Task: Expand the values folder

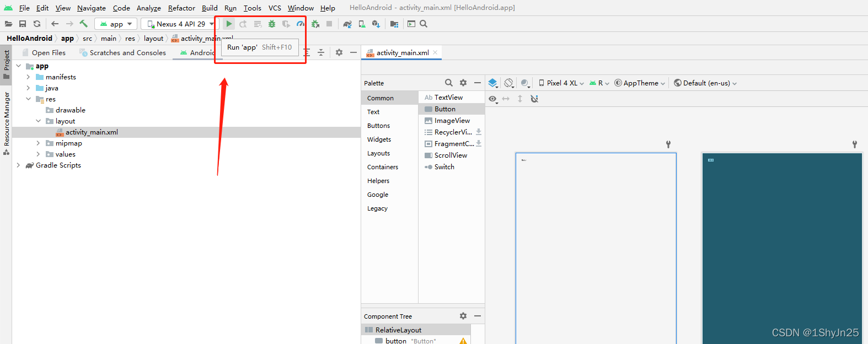Action: pyautogui.click(x=38, y=154)
